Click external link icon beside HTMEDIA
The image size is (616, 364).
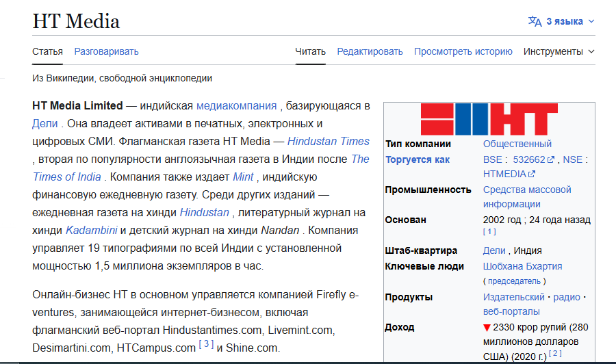pyautogui.click(x=532, y=174)
